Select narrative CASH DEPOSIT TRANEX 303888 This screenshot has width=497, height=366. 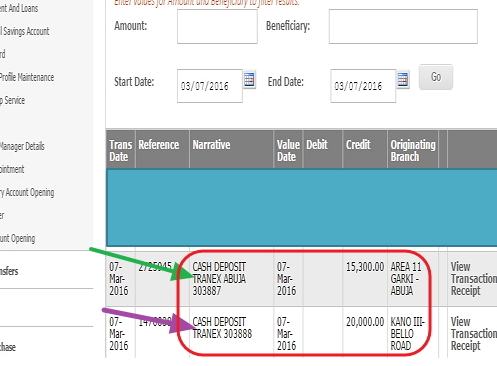tap(222, 328)
